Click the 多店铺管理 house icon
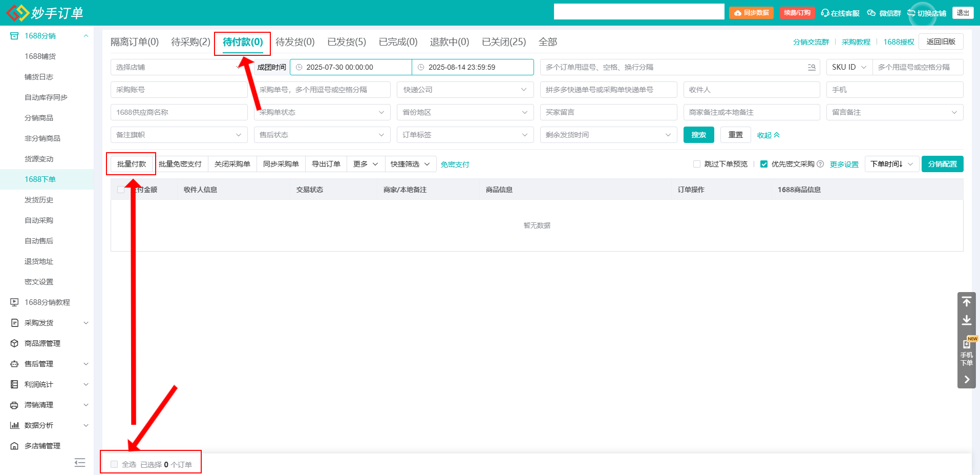Viewport: 980px width, 475px height. tap(14, 446)
